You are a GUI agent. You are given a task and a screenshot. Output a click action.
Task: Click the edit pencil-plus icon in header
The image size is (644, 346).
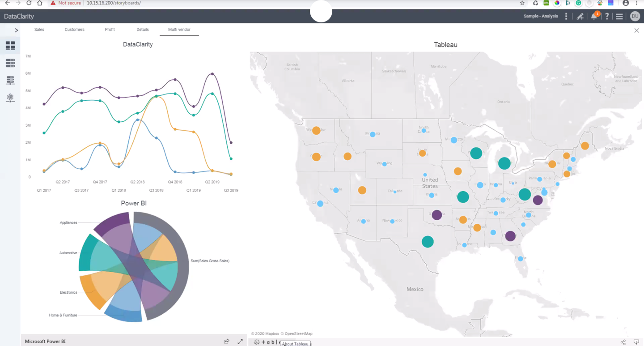coord(580,16)
